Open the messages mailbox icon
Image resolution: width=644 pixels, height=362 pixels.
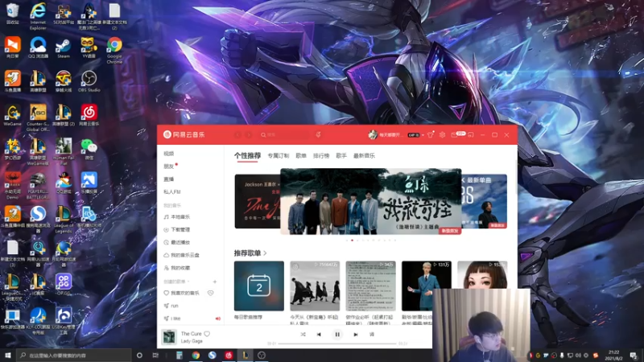454,134
